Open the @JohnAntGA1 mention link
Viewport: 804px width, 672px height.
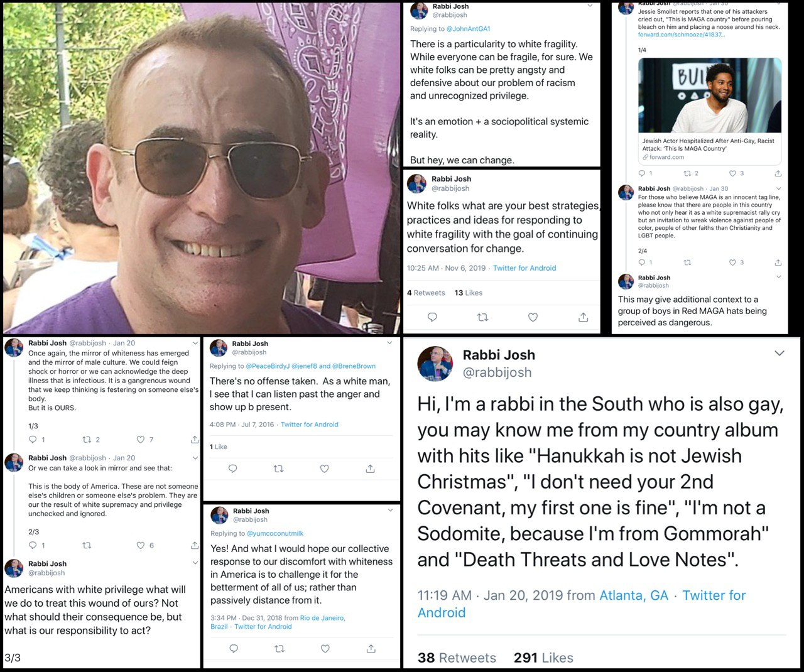[x=467, y=29]
